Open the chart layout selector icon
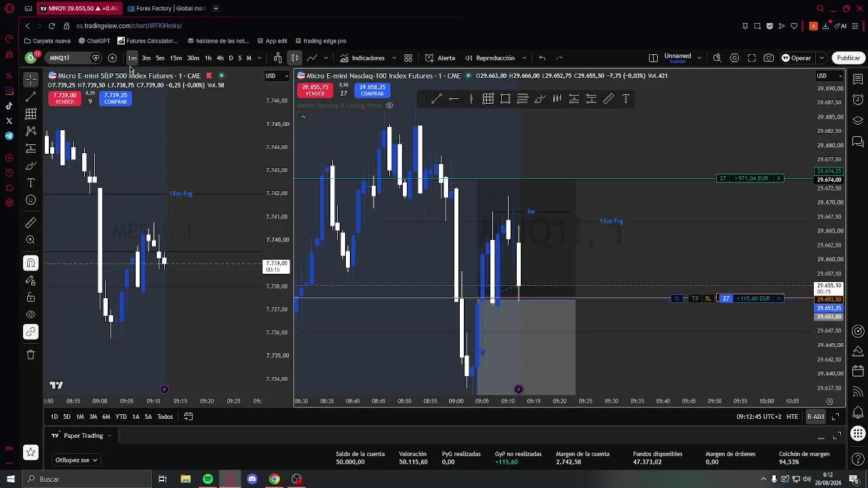This screenshot has width=868, height=488. coord(653,58)
